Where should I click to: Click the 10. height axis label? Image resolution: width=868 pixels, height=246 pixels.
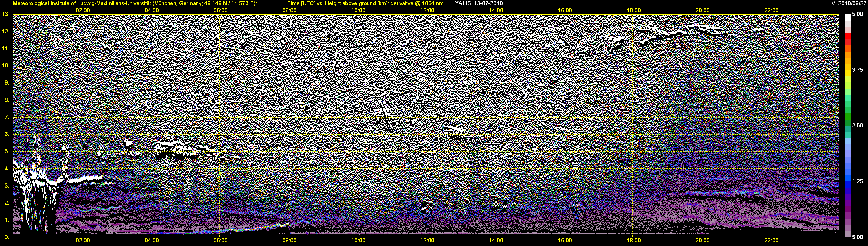(6, 65)
